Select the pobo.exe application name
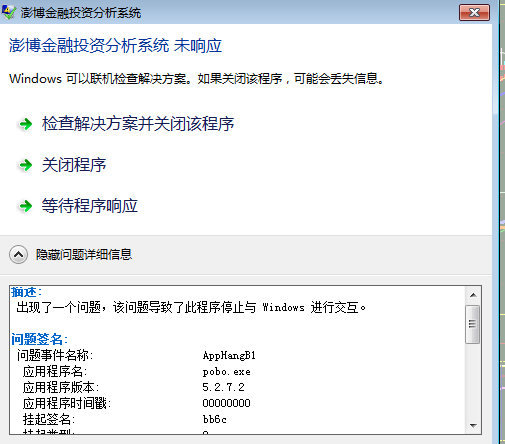Viewport: 505px width, 444px height. coord(226,372)
